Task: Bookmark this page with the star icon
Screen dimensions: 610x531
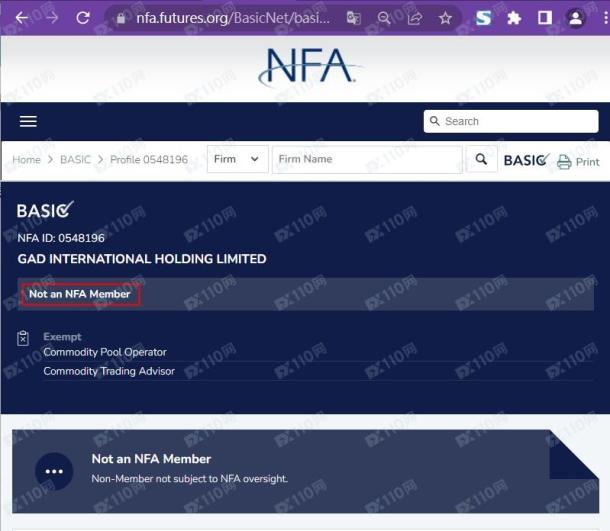Action: click(445, 18)
